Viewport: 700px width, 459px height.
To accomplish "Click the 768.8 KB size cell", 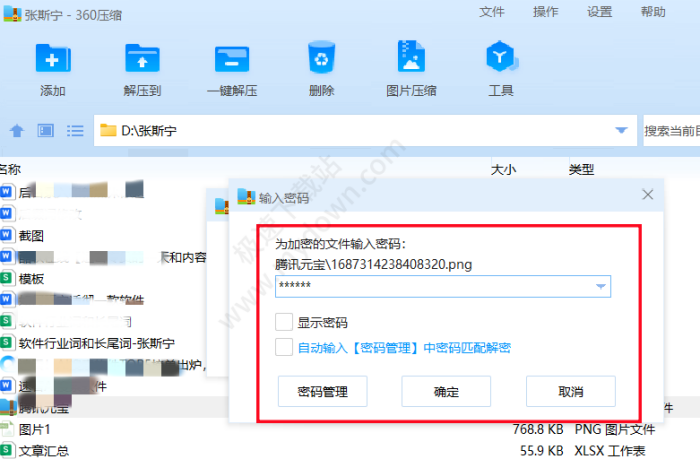I will click(538, 430).
